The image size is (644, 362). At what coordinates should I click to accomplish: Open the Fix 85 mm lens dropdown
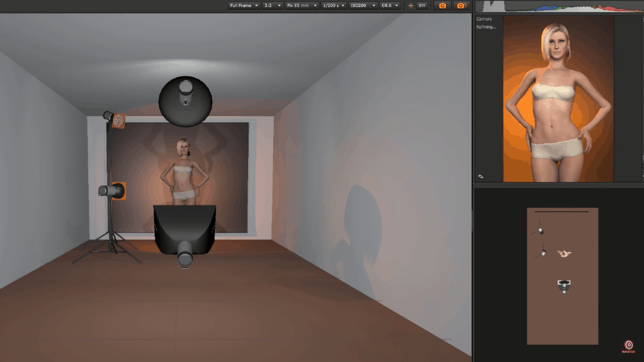[x=302, y=6]
